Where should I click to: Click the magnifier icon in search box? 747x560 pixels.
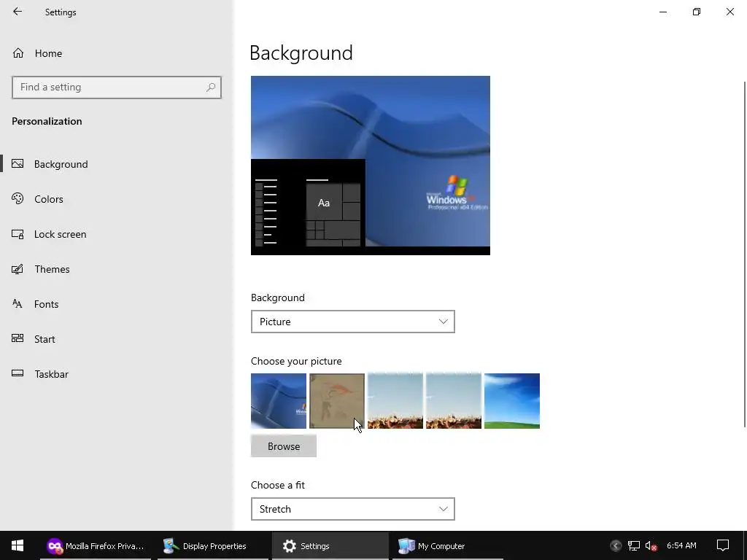click(x=211, y=87)
